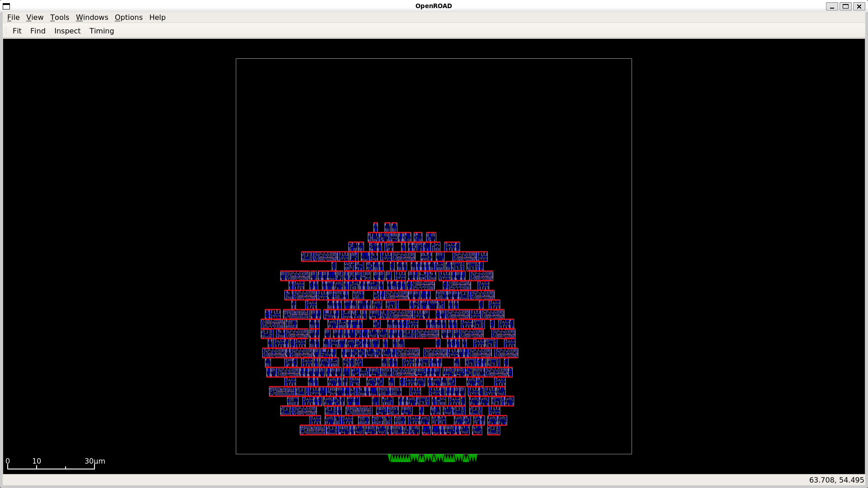Viewport: 868px width, 488px height.
Task: Click the toolbar drag handle beside Fit
Action: click(x=6, y=31)
